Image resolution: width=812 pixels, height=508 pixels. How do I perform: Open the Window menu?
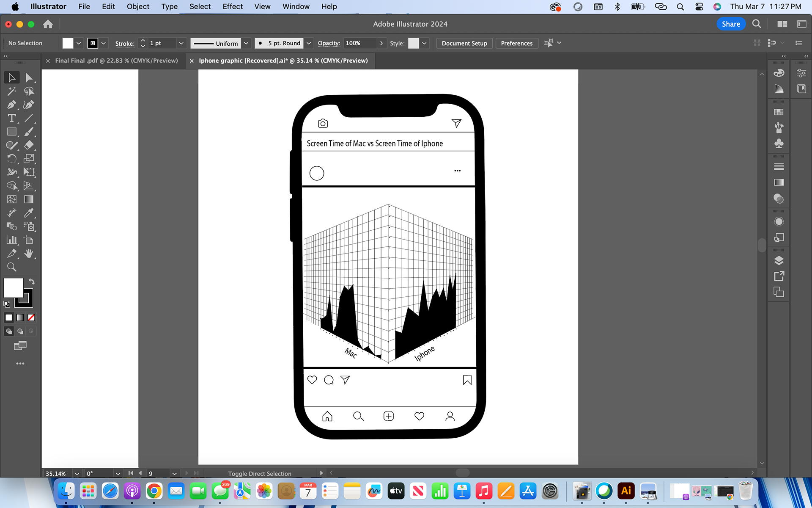(296, 7)
